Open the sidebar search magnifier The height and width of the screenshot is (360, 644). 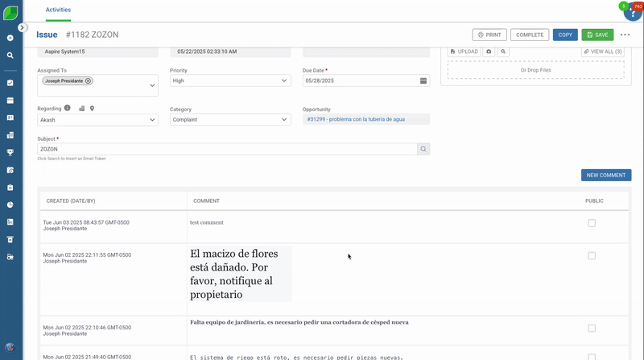point(10,56)
